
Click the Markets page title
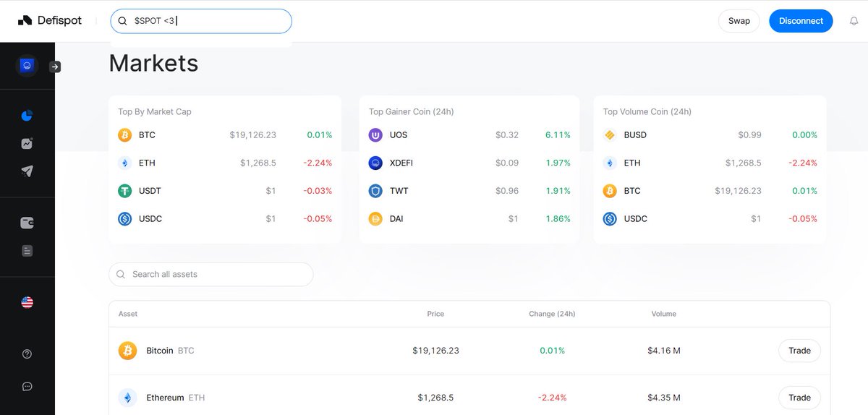coord(153,63)
